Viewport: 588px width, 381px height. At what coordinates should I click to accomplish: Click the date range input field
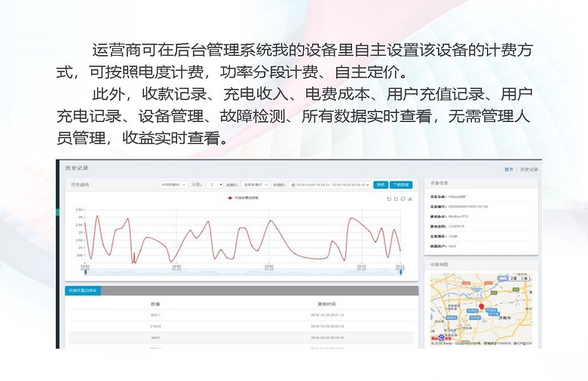(x=330, y=184)
